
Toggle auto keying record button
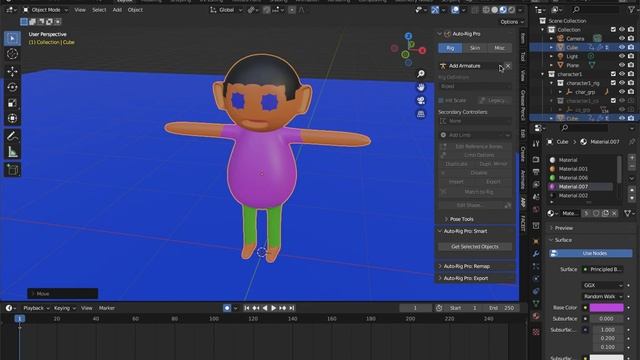click(x=227, y=308)
